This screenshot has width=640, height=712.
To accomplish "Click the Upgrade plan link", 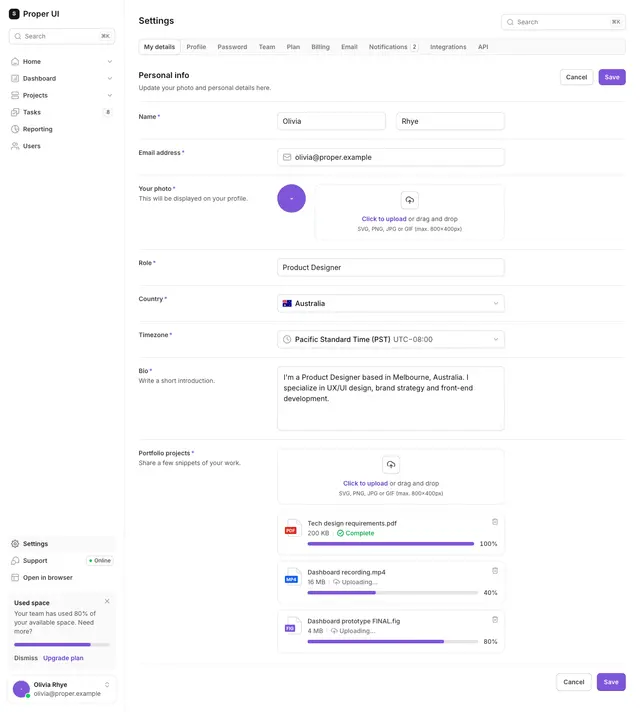I will [63, 658].
